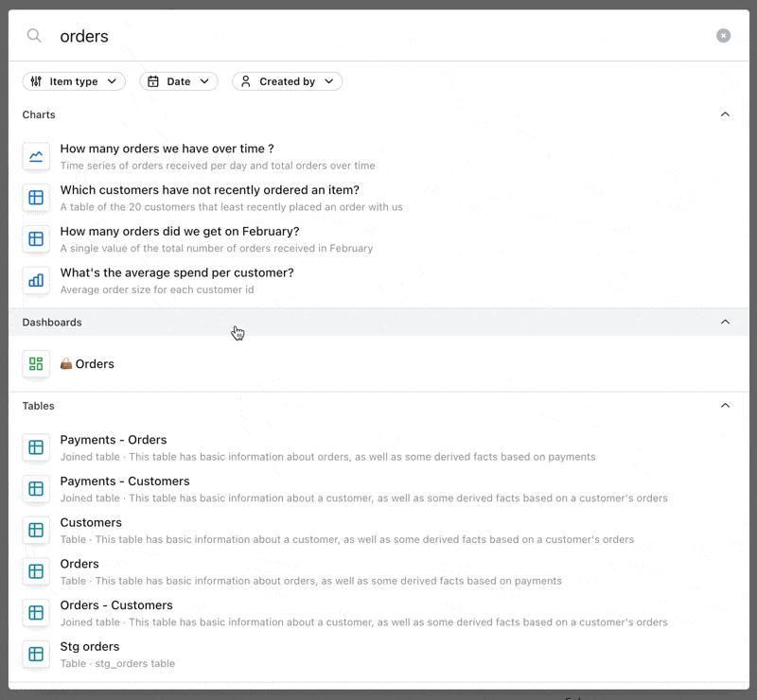Click the table icon beside Payments - Orders
The height and width of the screenshot is (700, 757).
(x=36, y=447)
